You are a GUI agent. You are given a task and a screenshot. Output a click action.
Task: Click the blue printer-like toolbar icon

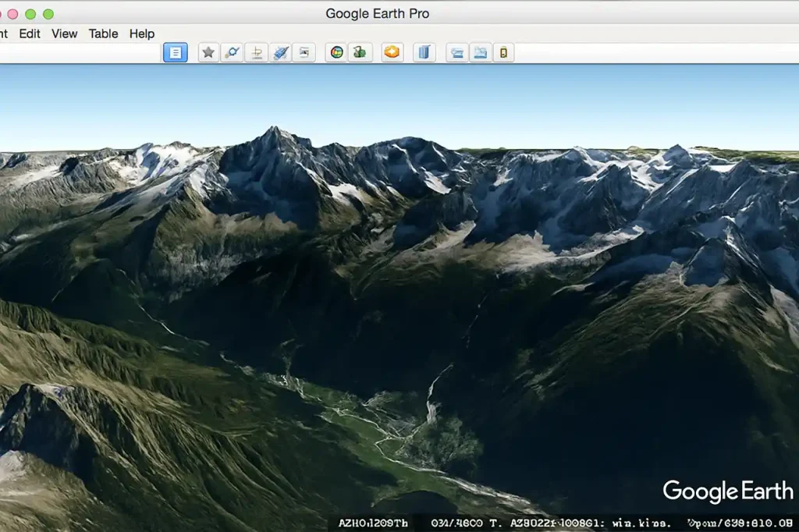[x=456, y=52]
